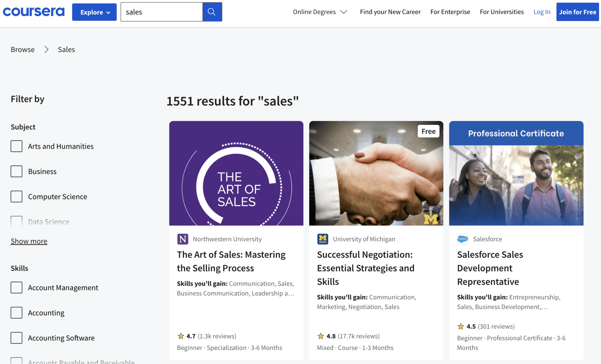Tick the Computer Science checkbox
Screen dimensions: 601x364
coord(16,197)
